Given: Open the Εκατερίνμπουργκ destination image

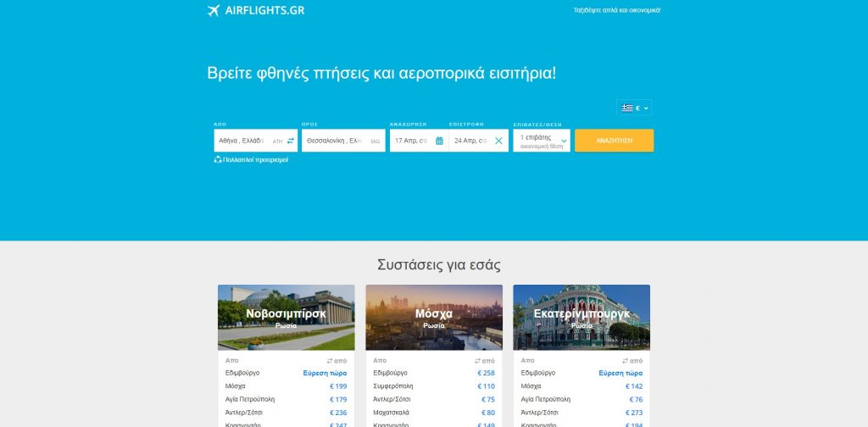Looking at the screenshot, I should [x=581, y=318].
